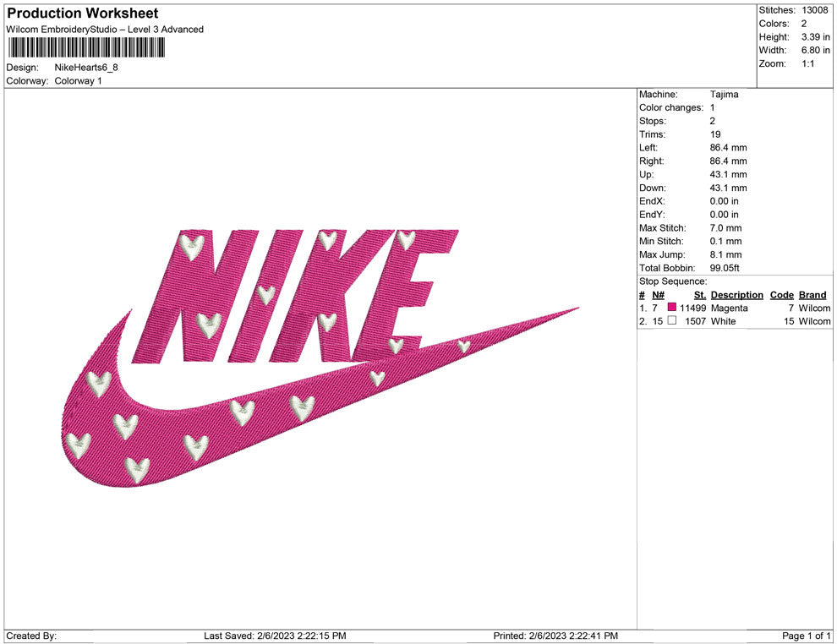Click the Machine value 'Tajima'
Screen dimensions: 837x644
pyautogui.click(x=725, y=95)
